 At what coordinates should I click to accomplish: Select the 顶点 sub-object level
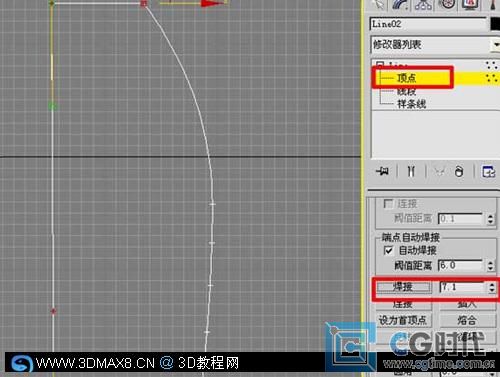[406, 78]
